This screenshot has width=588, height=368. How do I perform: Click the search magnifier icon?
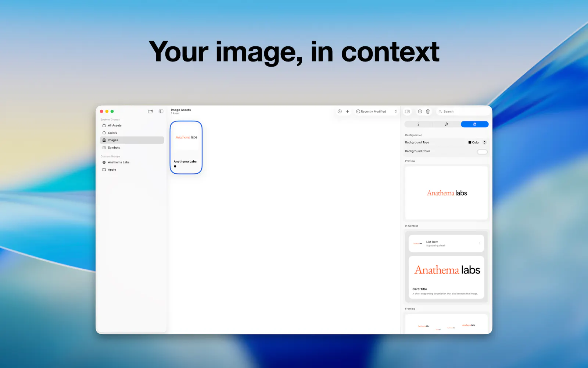[x=440, y=111]
